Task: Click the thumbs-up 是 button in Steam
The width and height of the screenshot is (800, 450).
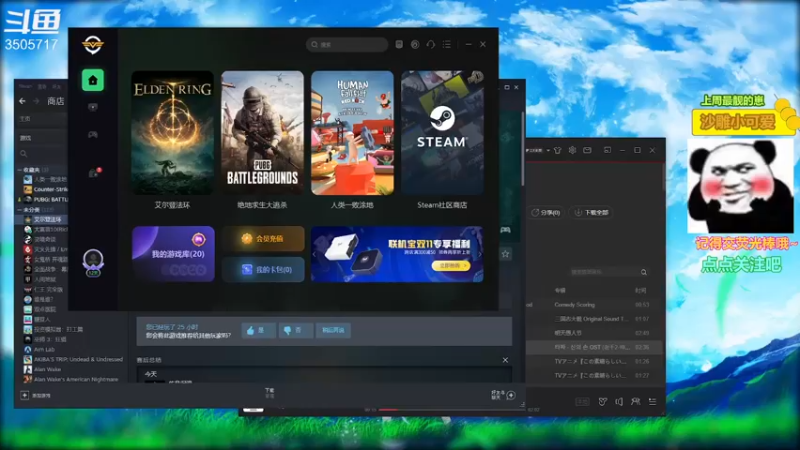Action: [x=258, y=331]
